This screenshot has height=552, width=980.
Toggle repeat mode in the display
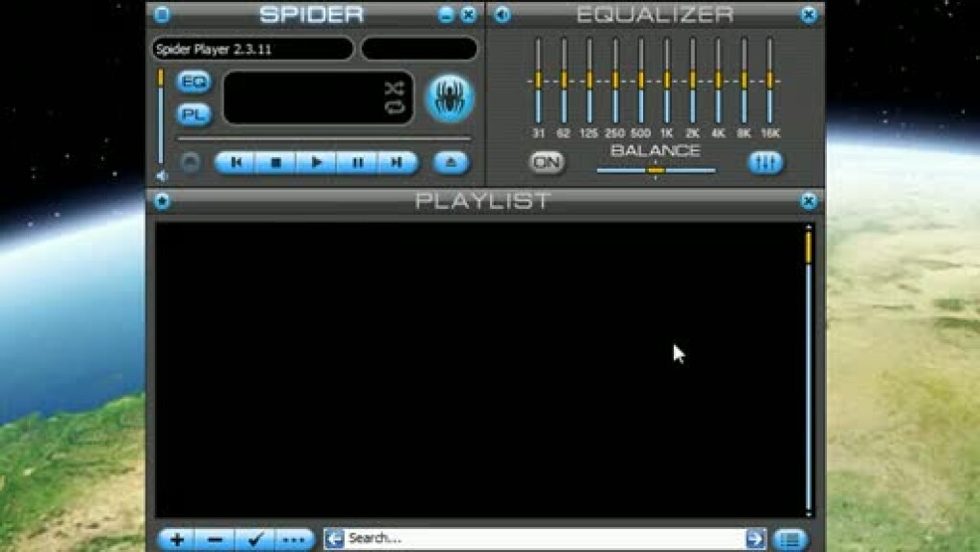[393, 107]
